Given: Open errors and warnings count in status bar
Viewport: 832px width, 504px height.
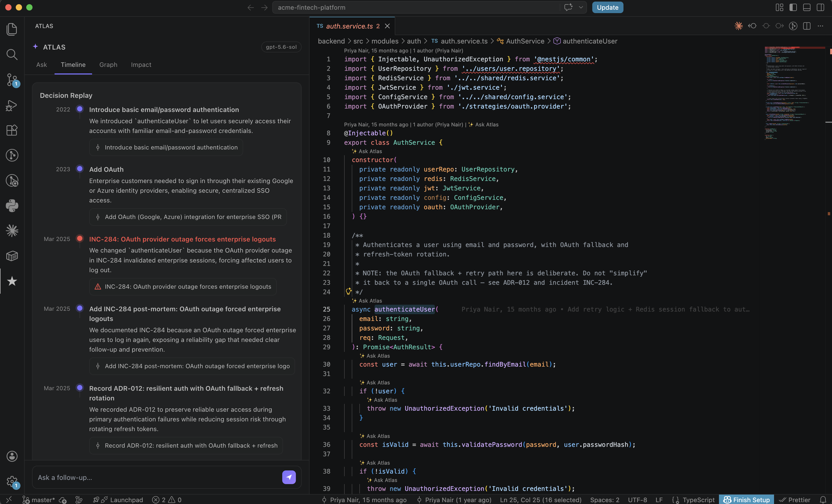Looking at the screenshot, I should [167, 500].
